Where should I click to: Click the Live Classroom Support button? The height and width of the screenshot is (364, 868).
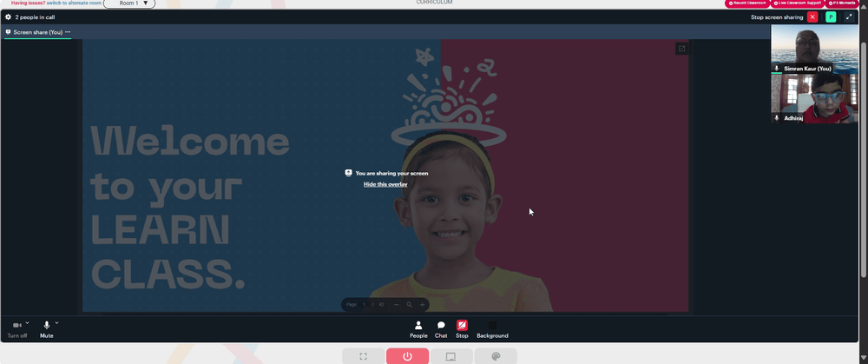[x=797, y=3]
